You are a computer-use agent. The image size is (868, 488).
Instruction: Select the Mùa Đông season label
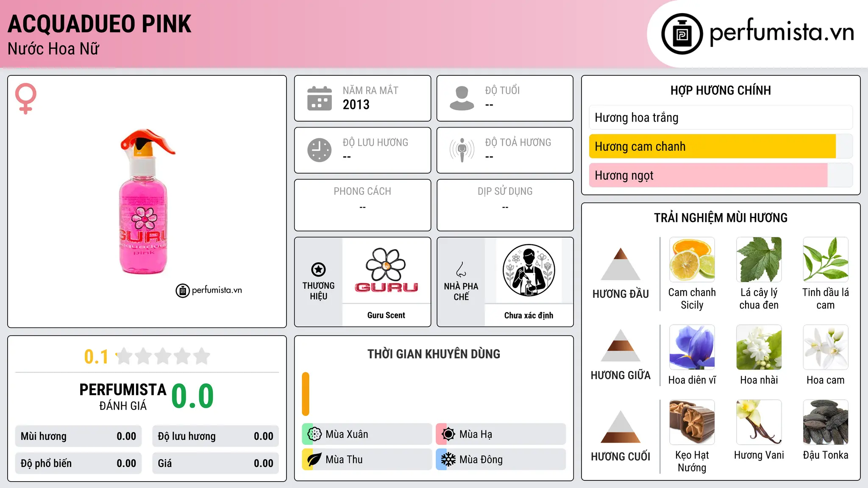481,460
